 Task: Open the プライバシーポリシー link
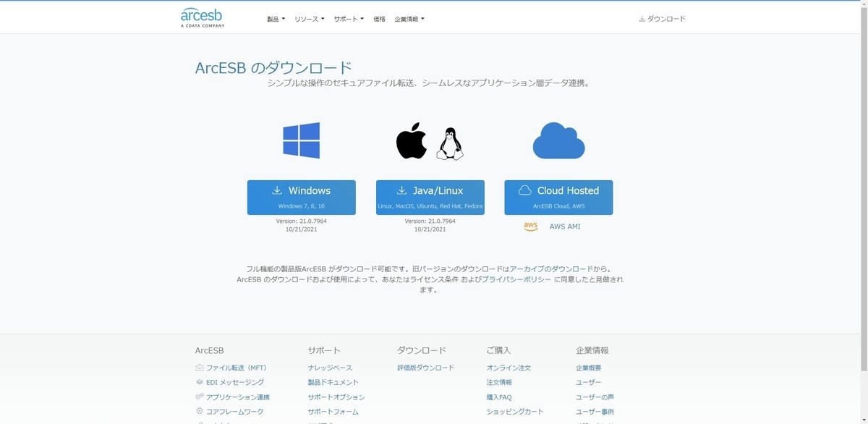pyautogui.click(x=516, y=279)
